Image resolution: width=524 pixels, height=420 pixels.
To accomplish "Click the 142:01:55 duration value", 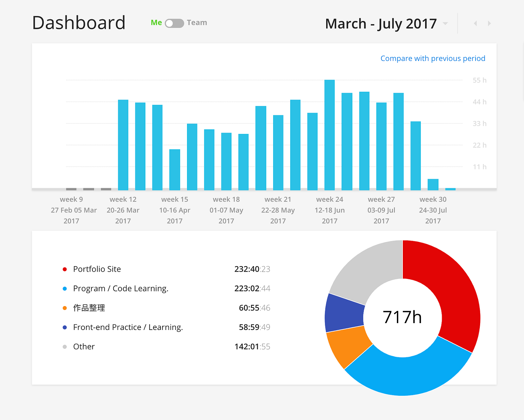I will click(x=252, y=346).
